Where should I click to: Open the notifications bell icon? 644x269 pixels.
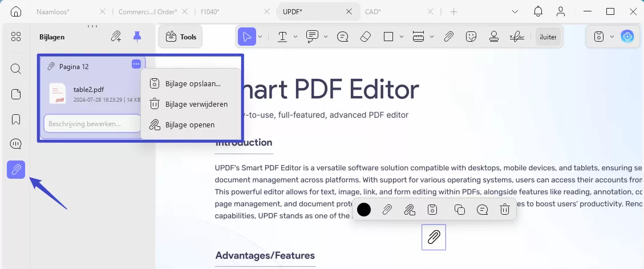pyautogui.click(x=538, y=11)
